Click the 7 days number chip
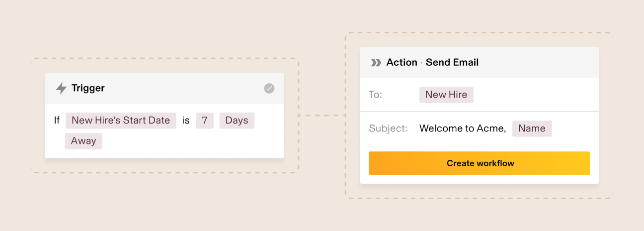 205,120
